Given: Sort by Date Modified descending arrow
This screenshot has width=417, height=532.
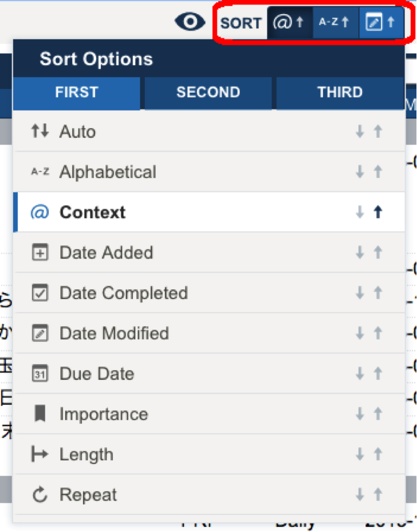Looking at the screenshot, I should click(x=359, y=334).
